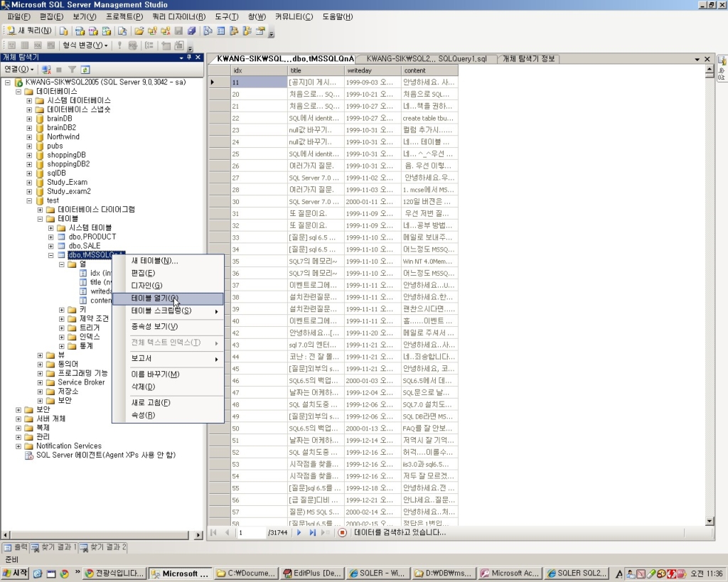Switch to Microsoft Access taskbar button
This screenshot has height=582, width=728.
[x=510, y=573]
